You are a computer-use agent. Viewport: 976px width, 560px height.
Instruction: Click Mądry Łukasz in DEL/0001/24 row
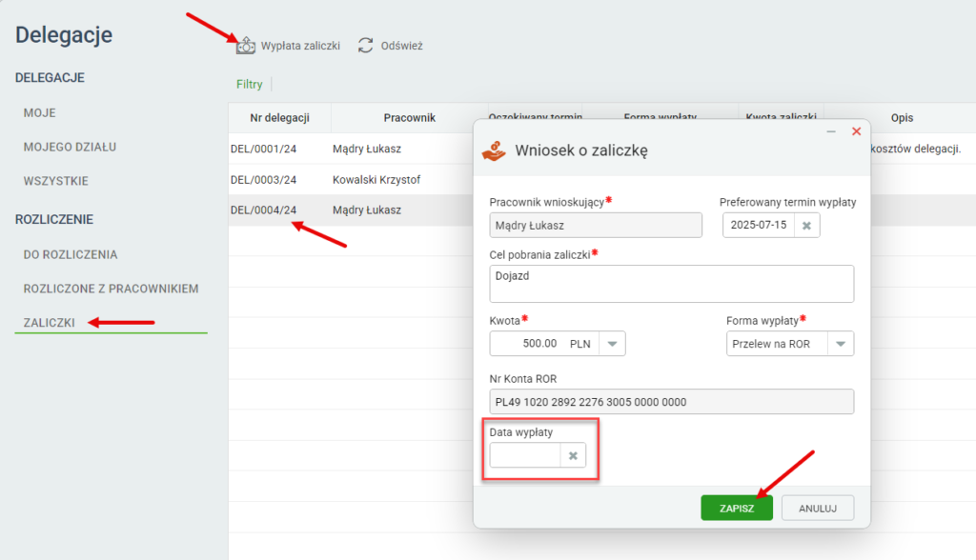tap(367, 149)
